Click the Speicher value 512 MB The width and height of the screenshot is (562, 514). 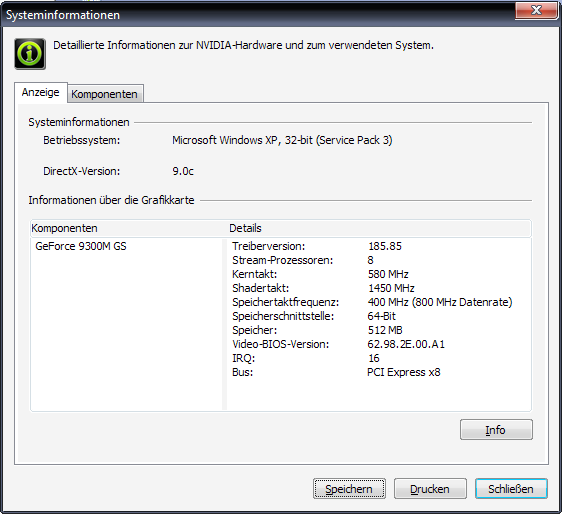click(385, 330)
